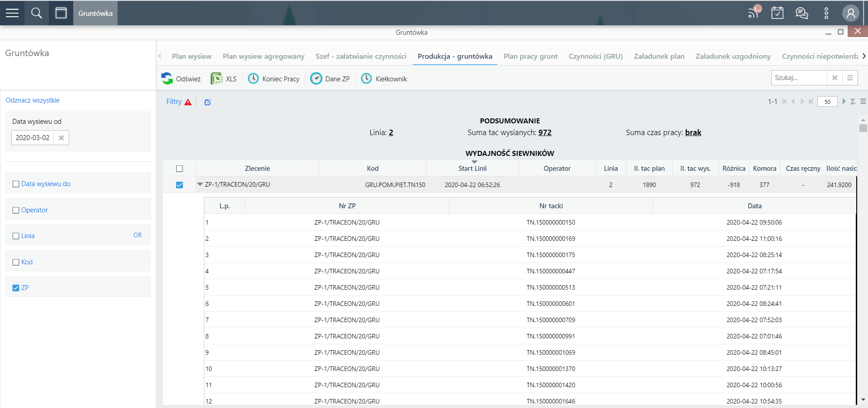Viewport: 868px width, 408px height.
Task: Toggle the select-all header checkbox
Action: [179, 169]
